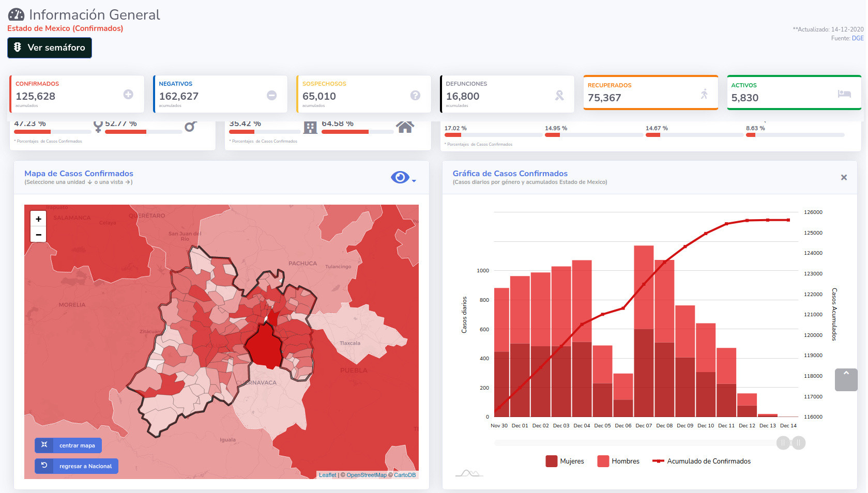Click the SOSPECHOSOS 65,010 card
Viewport: 868px width, 493px height.
click(363, 94)
